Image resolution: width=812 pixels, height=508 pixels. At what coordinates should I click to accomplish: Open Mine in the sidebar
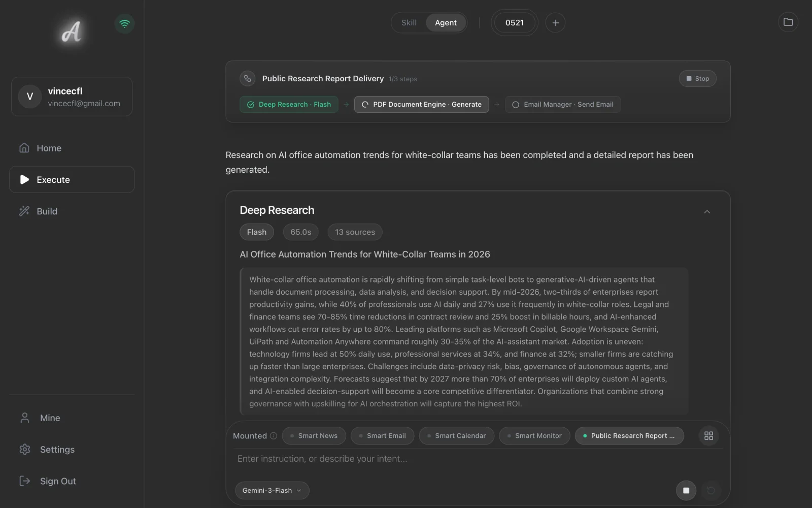(x=72, y=418)
